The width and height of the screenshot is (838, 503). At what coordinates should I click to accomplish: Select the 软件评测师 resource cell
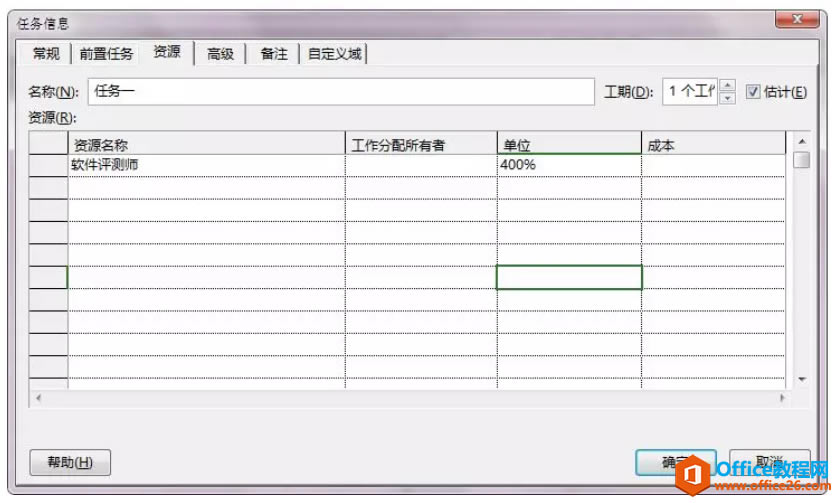206,166
